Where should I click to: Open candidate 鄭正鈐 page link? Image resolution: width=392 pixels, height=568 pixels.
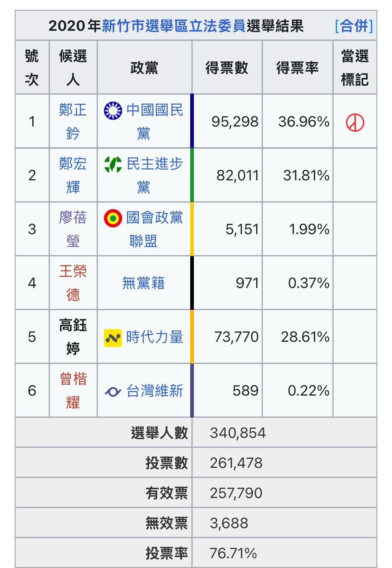click(x=73, y=121)
